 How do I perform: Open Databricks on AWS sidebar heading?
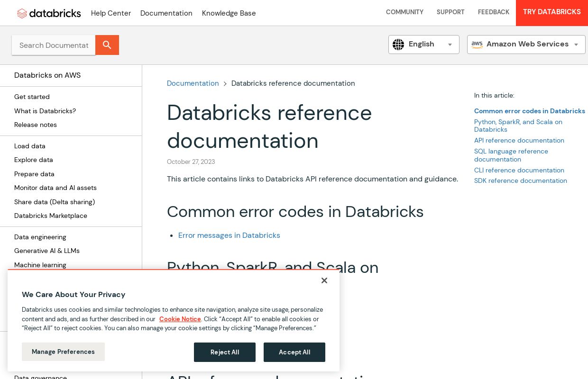pos(47,75)
